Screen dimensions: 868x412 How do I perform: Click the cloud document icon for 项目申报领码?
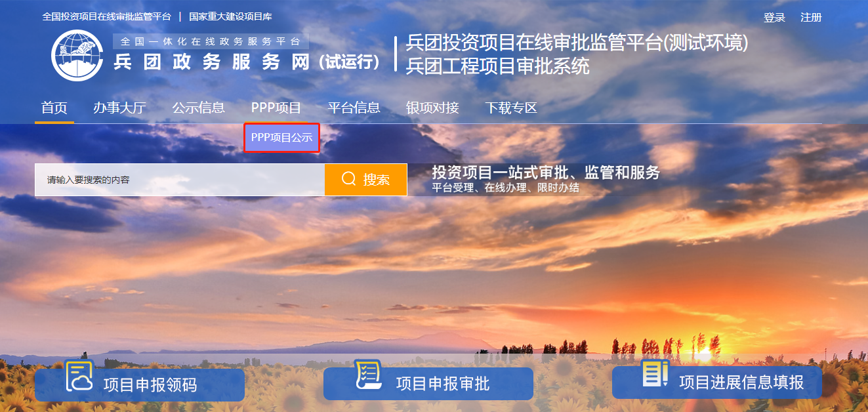pos(80,376)
